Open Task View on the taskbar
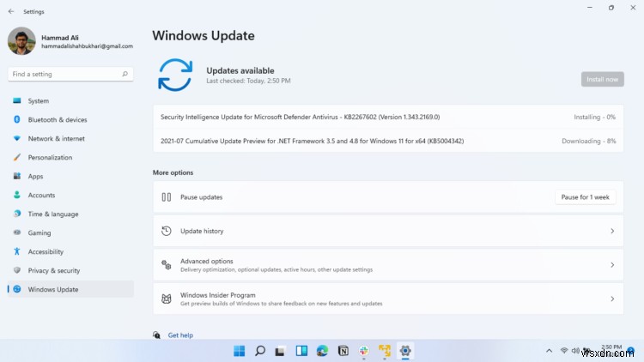The image size is (644, 362). pyautogui.click(x=280, y=351)
